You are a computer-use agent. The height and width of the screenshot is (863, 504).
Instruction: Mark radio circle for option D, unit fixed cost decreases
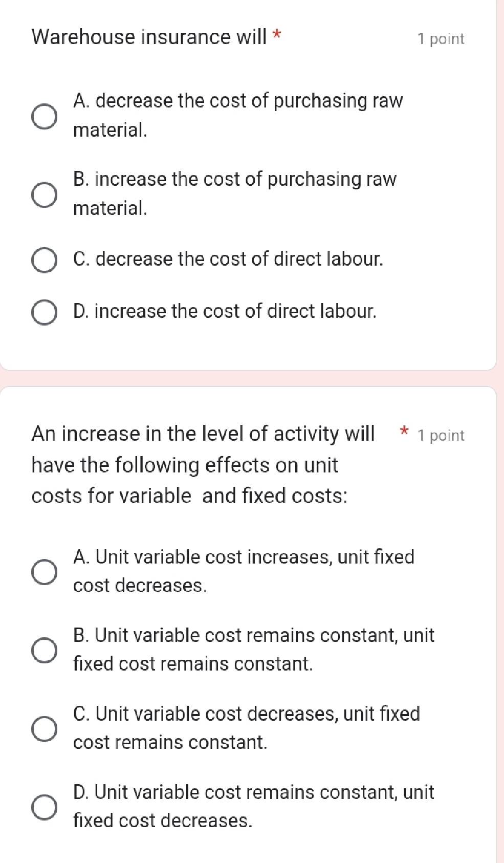[x=45, y=807]
